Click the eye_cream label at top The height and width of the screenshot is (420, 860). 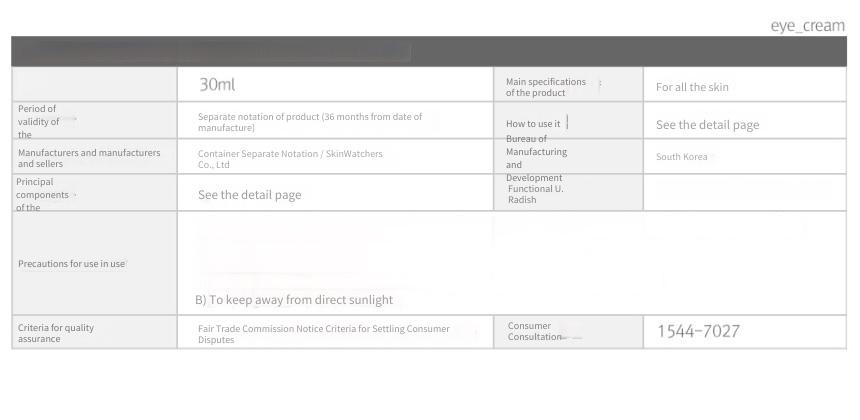point(807,26)
